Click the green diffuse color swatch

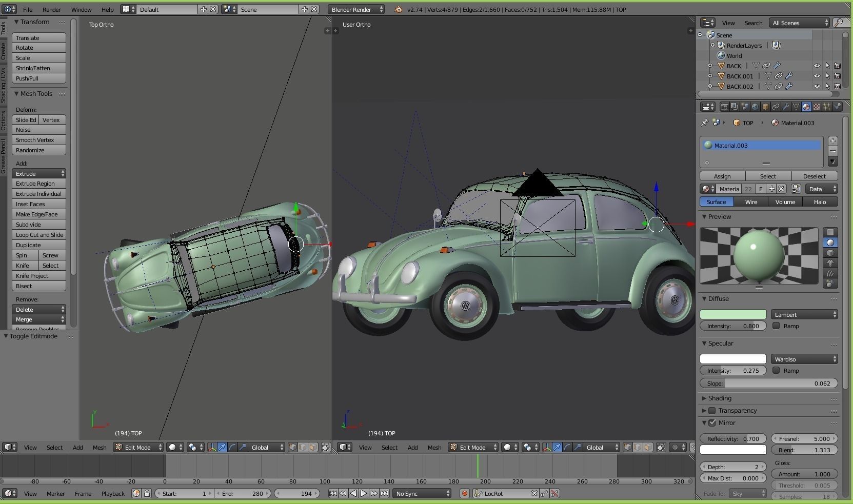733,314
